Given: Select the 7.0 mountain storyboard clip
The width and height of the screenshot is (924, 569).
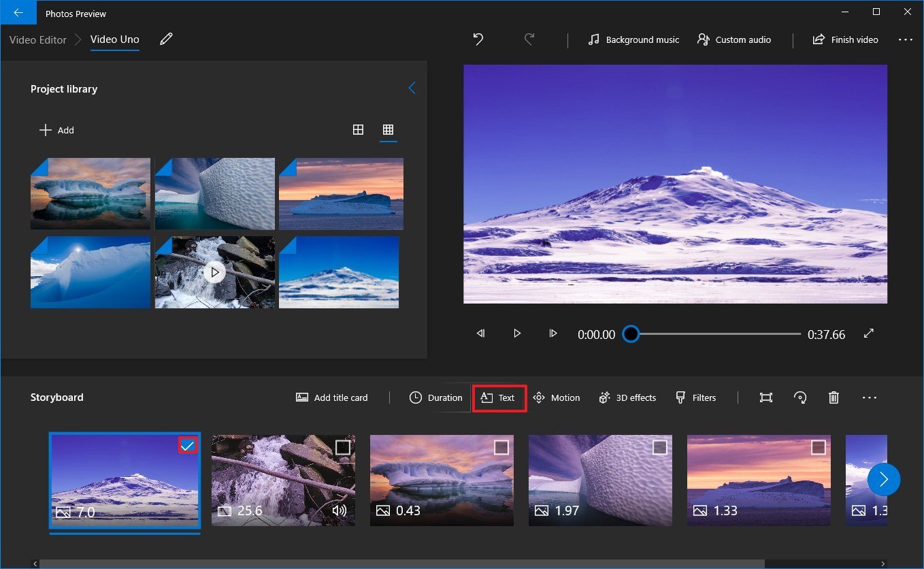Looking at the screenshot, I should click(x=125, y=481).
